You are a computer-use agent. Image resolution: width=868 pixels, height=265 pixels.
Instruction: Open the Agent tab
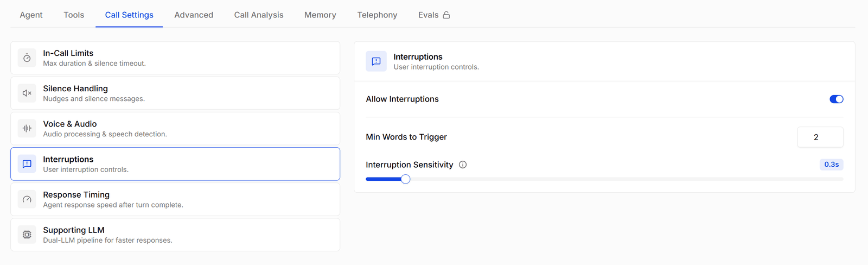(x=31, y=15)
